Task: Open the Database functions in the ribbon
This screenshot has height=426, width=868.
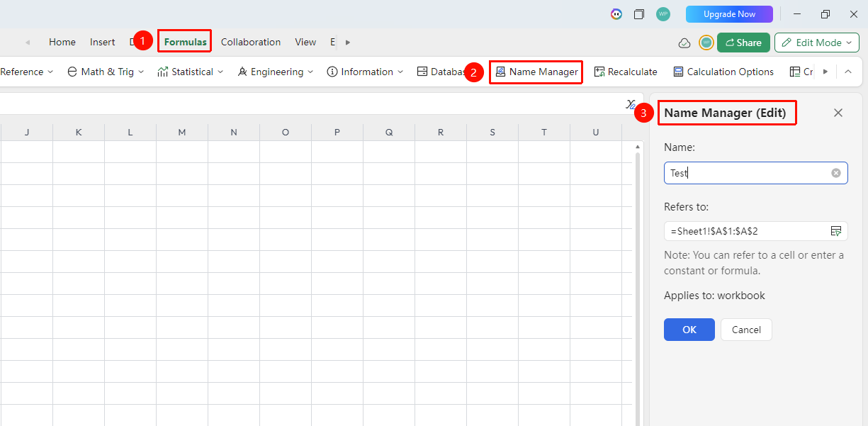Action: [x=441, y=72]
